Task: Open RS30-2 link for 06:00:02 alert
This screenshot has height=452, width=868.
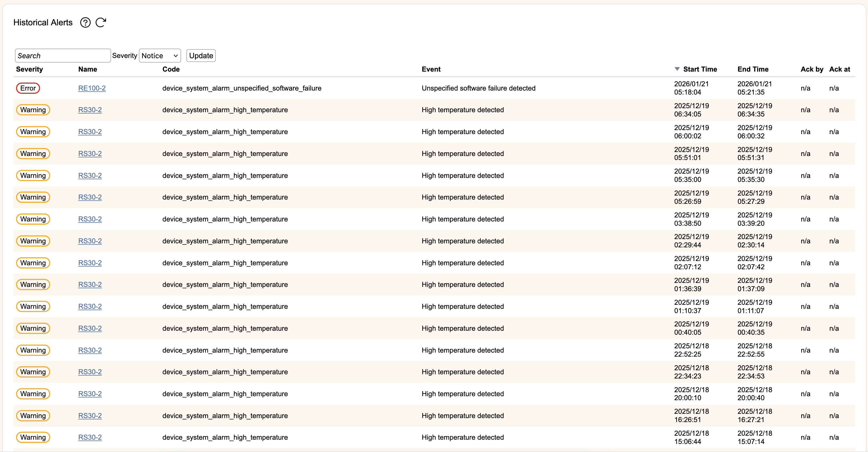Action: (90, 132)
